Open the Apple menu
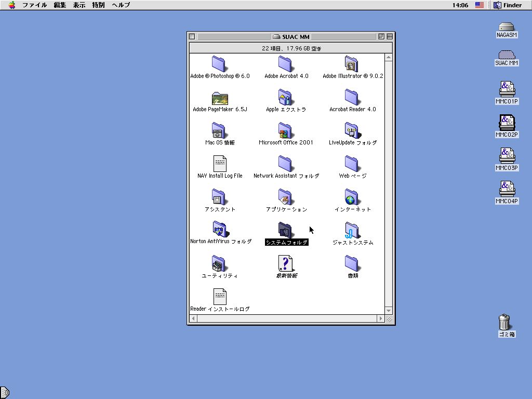532x399 pixels. click(x=11, y=5)
